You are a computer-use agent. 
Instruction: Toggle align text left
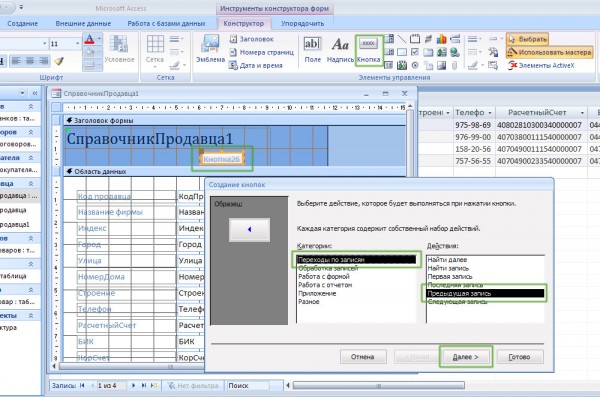pos(16,61)
